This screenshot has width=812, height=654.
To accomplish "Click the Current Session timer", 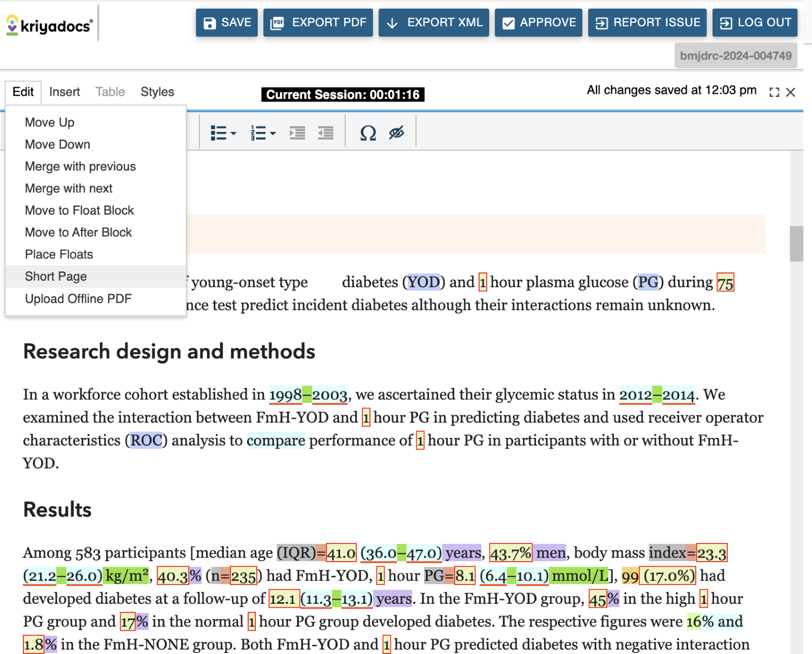I will coord(343,95).
